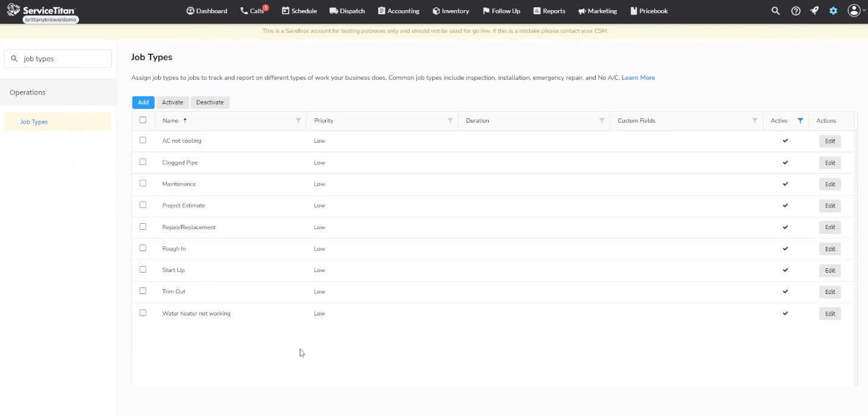Open the help question mark icon
Image resolution: width=868 pixels, height=416 pixels.
tap(795, 11)
